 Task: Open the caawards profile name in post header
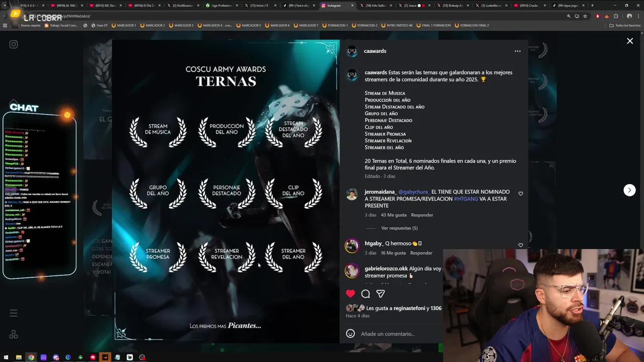coord(375,51)
